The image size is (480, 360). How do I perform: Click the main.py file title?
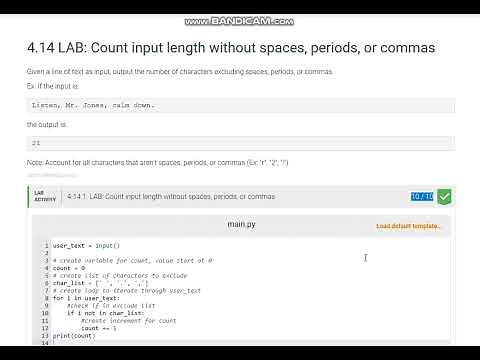241,224
